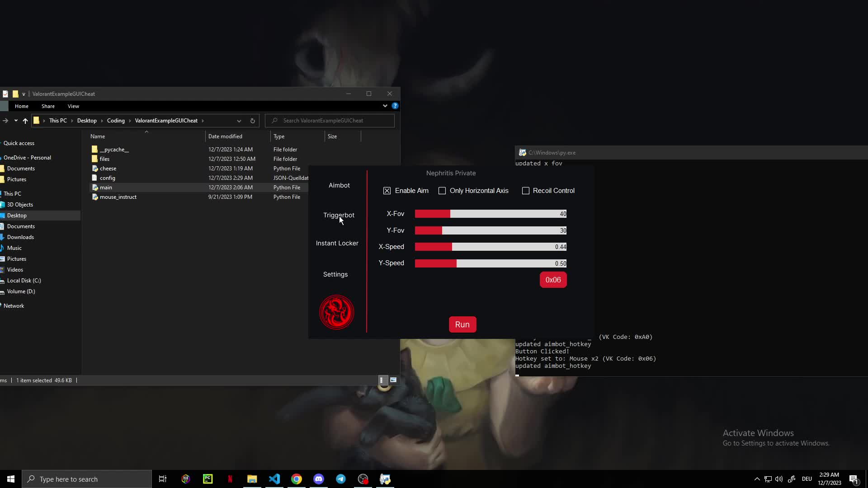The width and height of the screenshot is (868, 488).
Task: Check the Only Horizontal Axis option
Action: [x=442, y=190]
